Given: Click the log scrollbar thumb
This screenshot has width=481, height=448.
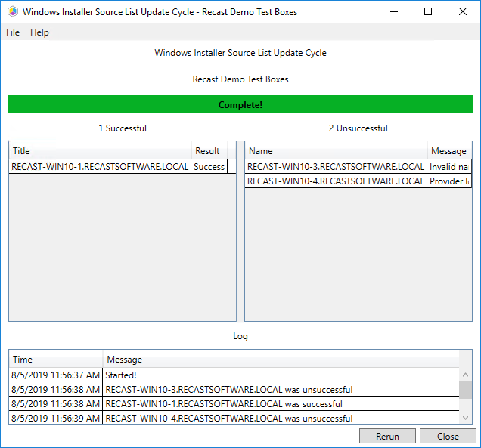Looking at the screenshot, I should tap(465, 390).
